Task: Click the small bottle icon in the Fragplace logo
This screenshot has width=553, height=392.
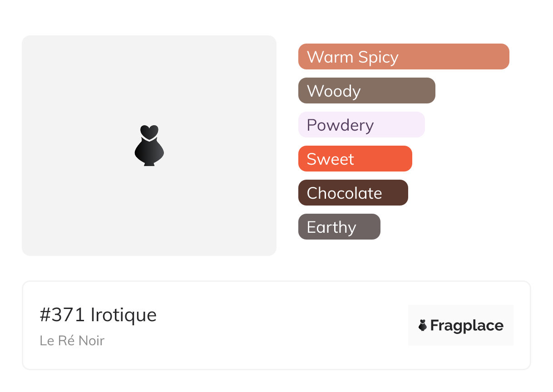Action: [423, 325]
